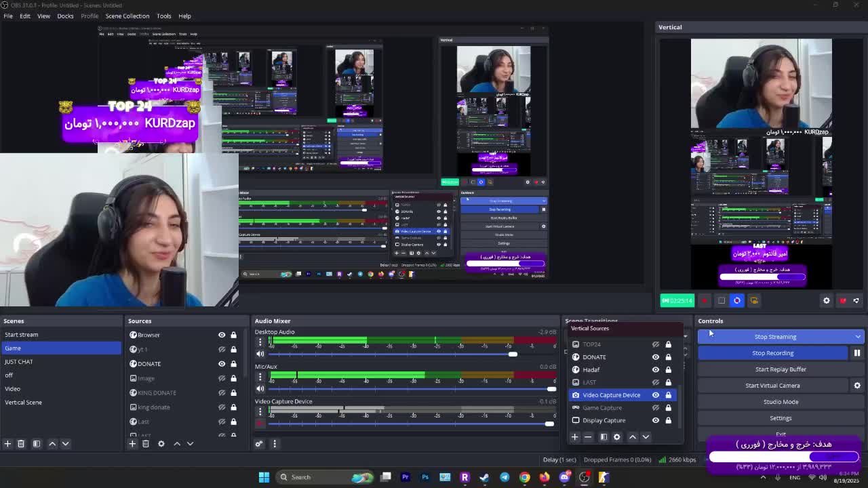This screenshot has width=868, height=488.
Task: Remove selected scene with trash icon
Action: tap(21, 444)
